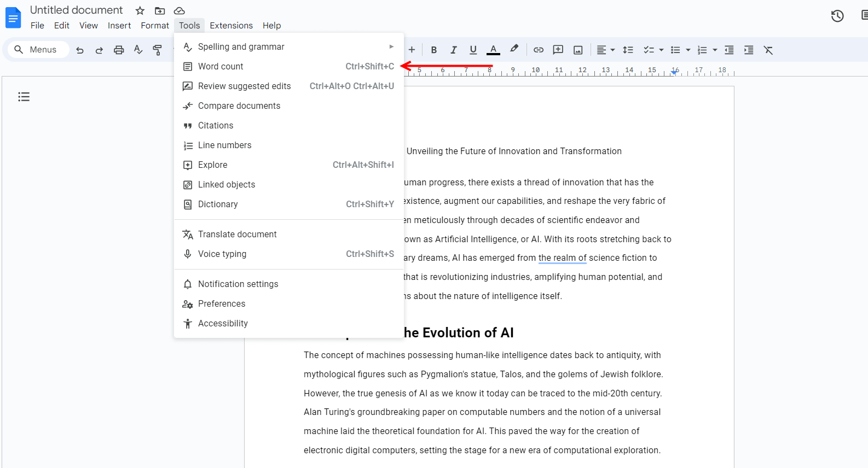
Task: Open the Extensions menu
Action: [x=232, y=25]
